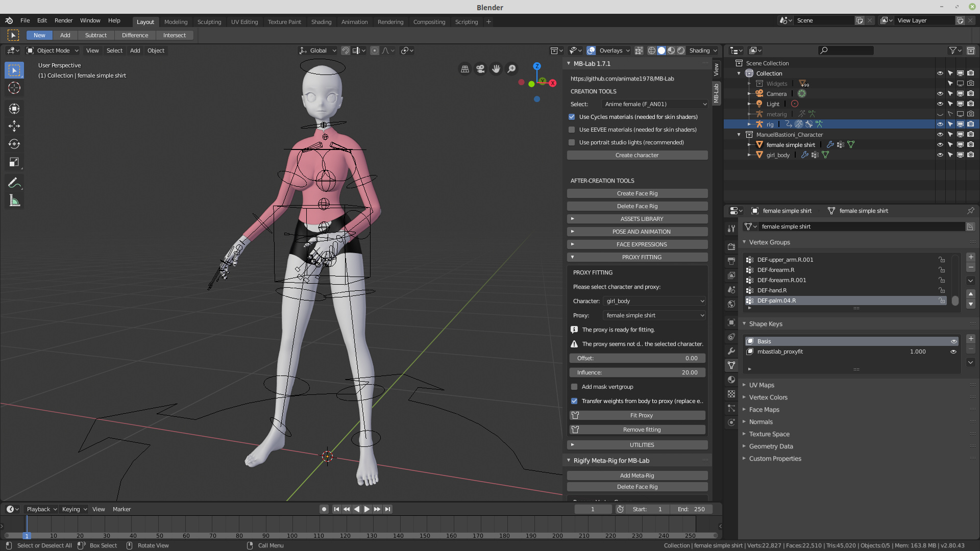The image size is (980, 551).
Task: Open the Texture properties tab
Action: pyautogui.click(x=731, y=394)
